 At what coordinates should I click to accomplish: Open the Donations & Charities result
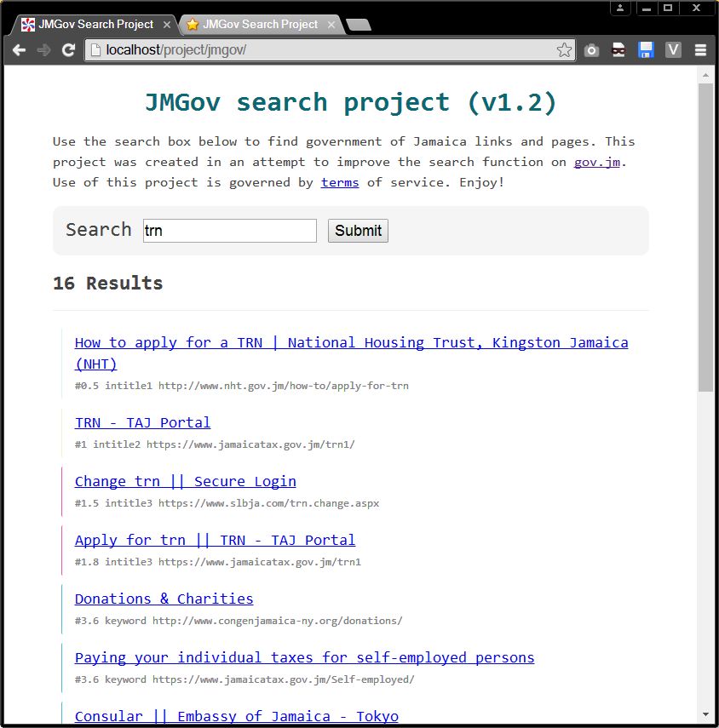[x=164, y=599]
